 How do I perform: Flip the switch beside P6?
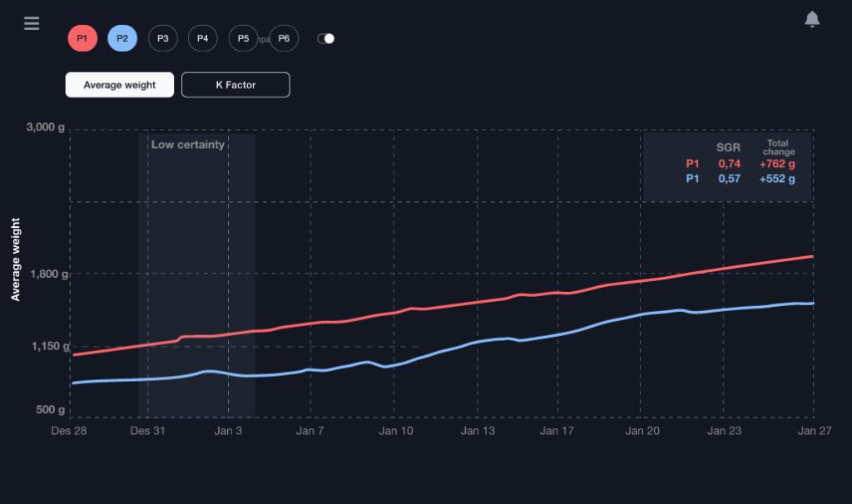coord(326,38)
